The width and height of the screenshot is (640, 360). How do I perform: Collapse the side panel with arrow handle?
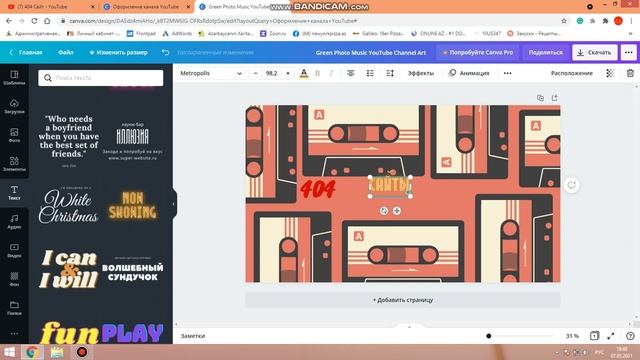pos(174,204)
